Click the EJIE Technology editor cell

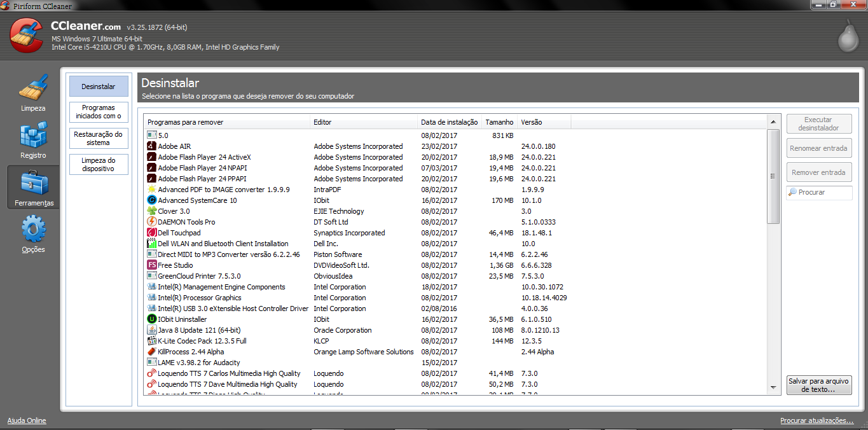pyautogui.click(x=339, y=211)
